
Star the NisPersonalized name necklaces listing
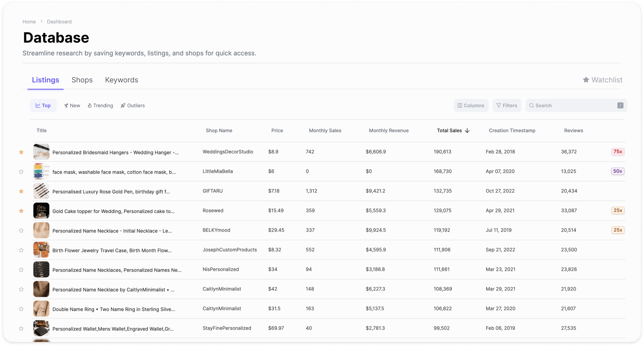(21, 270)
